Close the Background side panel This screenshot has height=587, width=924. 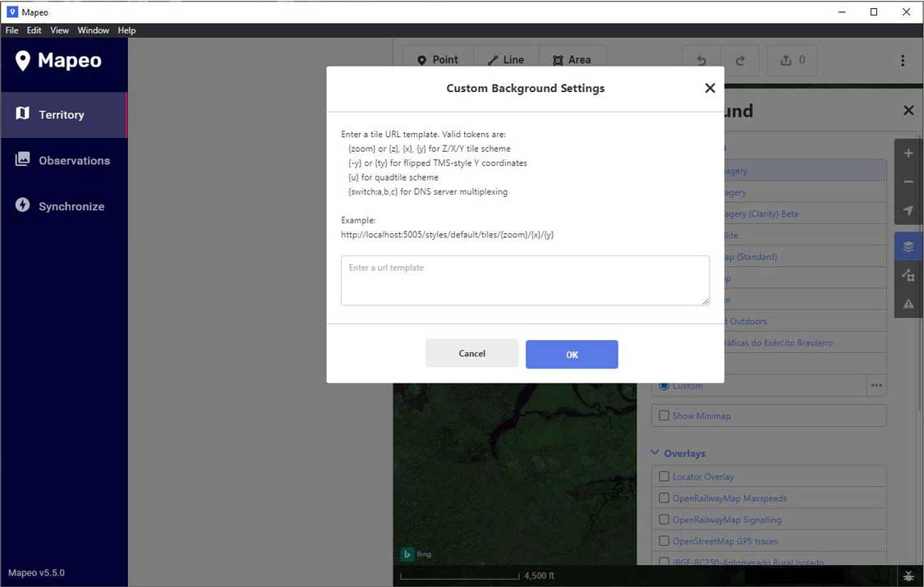point(908,110)
